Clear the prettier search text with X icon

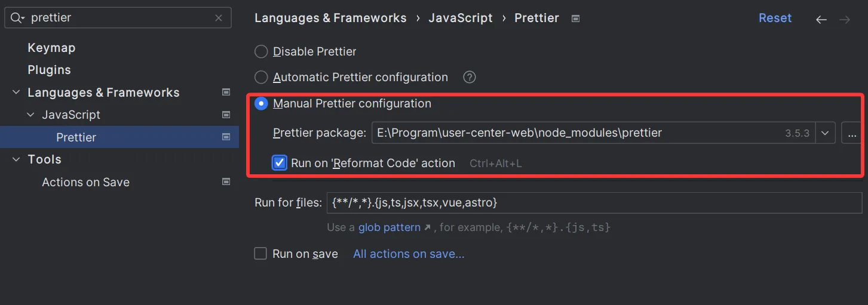(x=219, y=18)
